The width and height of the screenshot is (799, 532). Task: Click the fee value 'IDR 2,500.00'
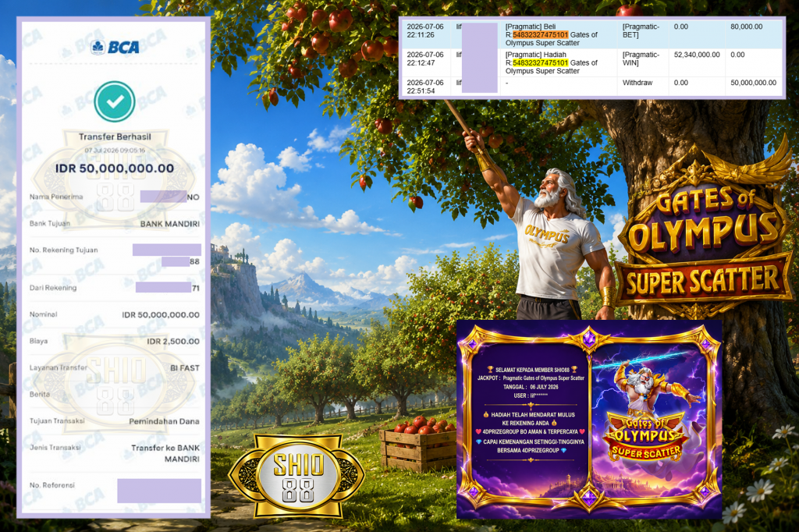point(173,342)
